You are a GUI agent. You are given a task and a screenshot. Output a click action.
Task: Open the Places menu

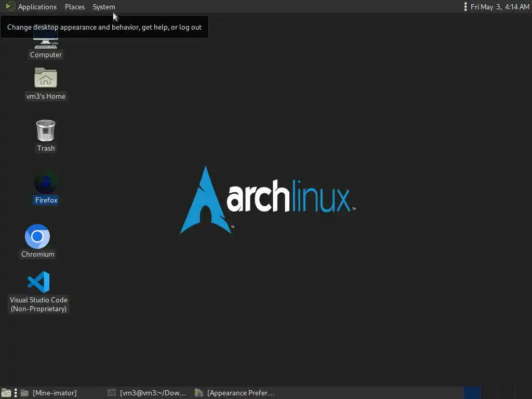75,7
